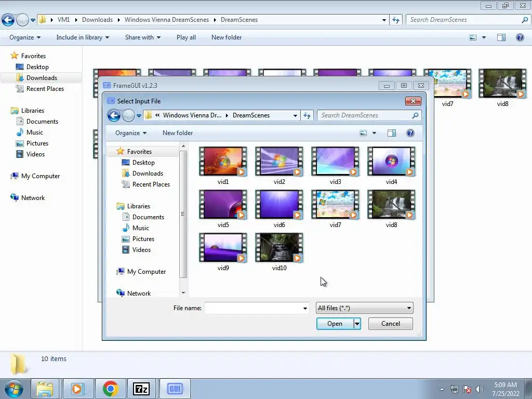Refresh the dialog folder view

307,116
